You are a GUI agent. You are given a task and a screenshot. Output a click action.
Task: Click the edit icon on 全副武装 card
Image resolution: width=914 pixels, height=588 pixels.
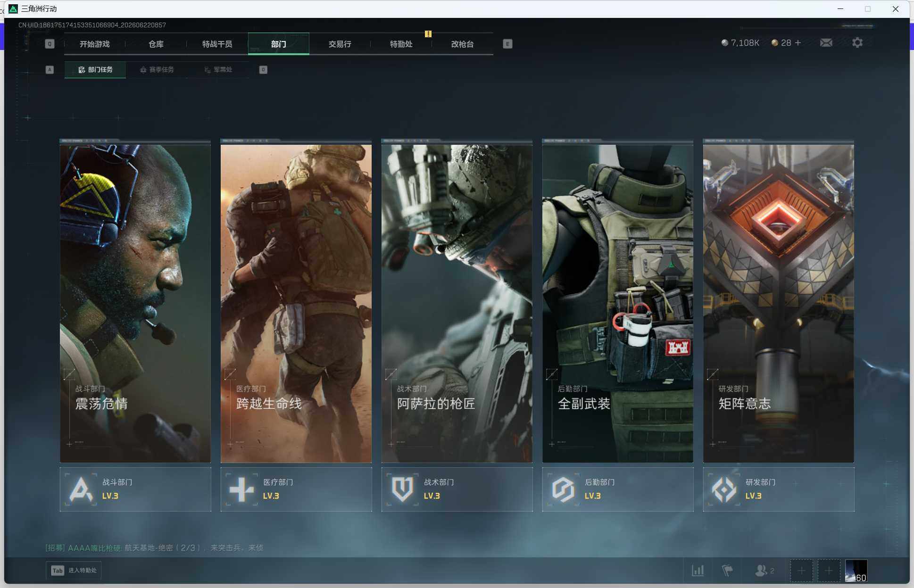pyautogui.click(x=552, y=374)
